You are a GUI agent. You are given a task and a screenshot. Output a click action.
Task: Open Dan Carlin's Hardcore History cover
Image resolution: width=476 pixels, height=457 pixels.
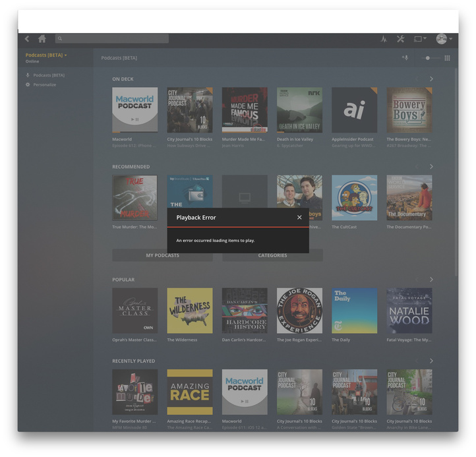tap(245, 311)
